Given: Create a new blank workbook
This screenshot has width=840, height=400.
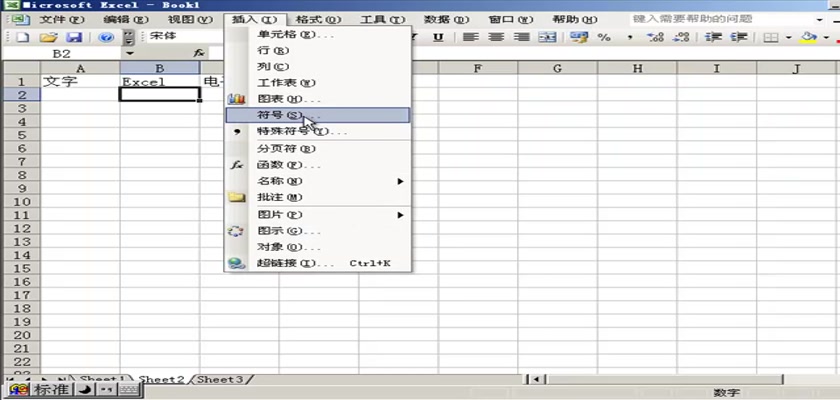Looking at the screenshot, I should pos(22,37).
